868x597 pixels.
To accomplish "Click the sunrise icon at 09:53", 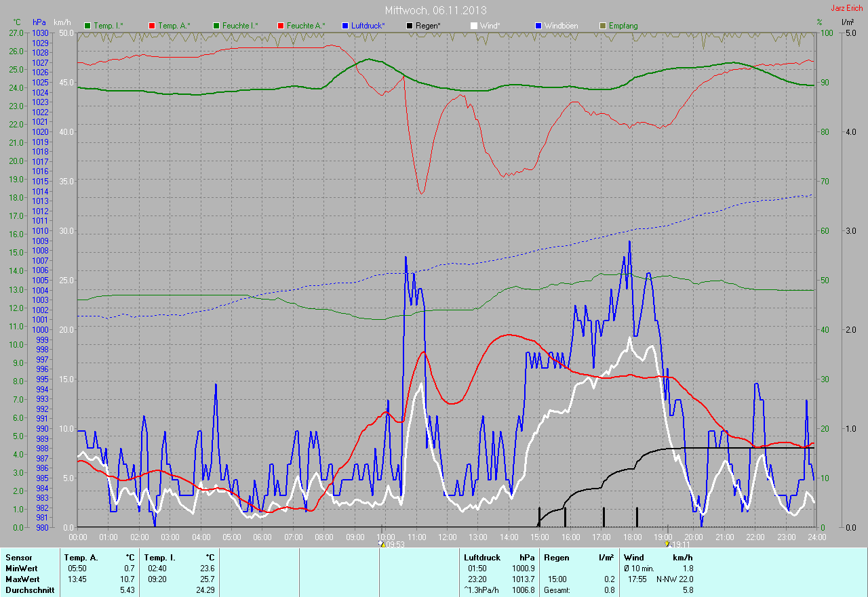I will [382, 544].
